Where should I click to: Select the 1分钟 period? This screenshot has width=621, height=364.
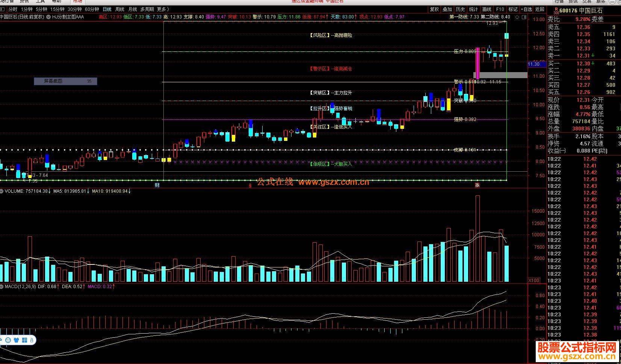click(26, 9)
